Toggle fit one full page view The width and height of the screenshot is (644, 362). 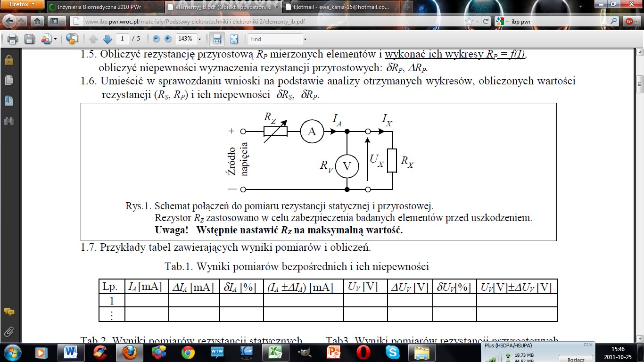234,39
